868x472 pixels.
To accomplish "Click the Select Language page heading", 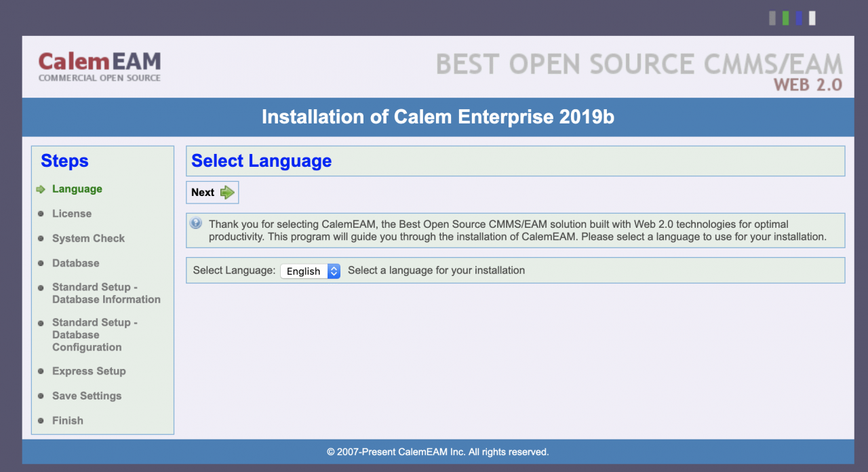I will 262,161.
